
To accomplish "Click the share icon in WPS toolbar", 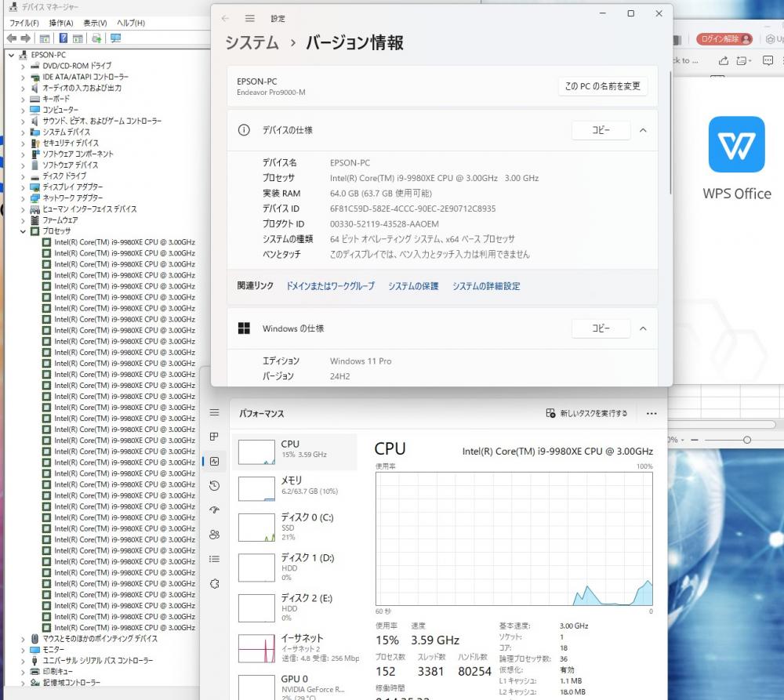I will pos(723,60).
